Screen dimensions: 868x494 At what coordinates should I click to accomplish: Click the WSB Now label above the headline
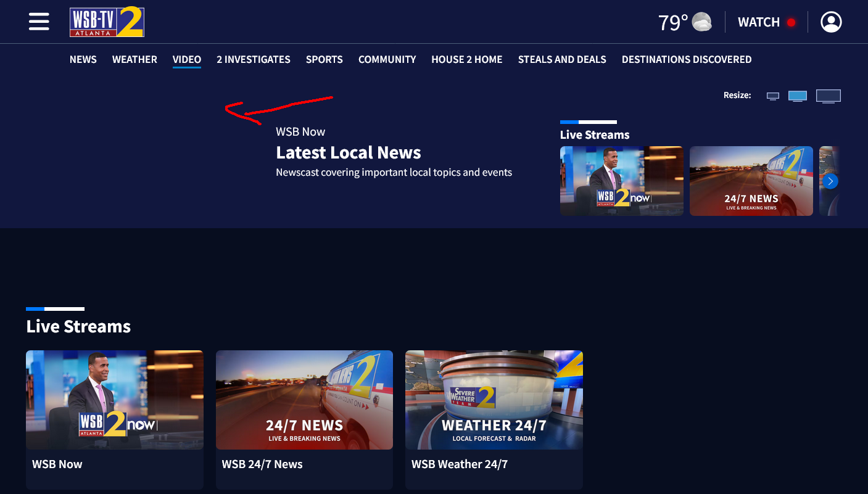pyautogui.click(x=300, y=131)
